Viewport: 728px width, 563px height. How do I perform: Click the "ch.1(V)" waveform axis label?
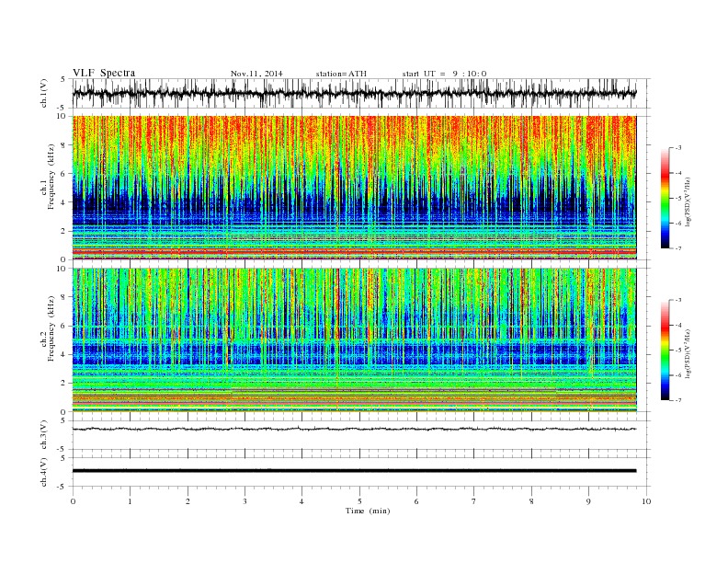[44, 94]
